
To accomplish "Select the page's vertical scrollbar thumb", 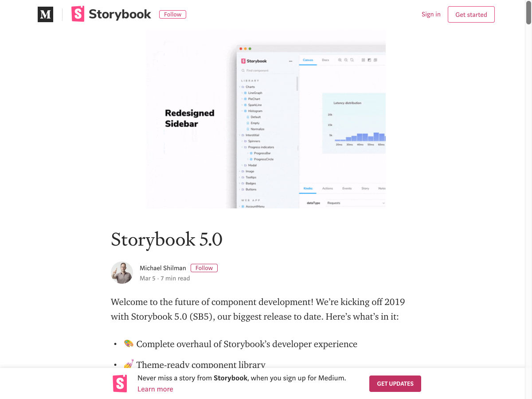I will pos(528,13).
